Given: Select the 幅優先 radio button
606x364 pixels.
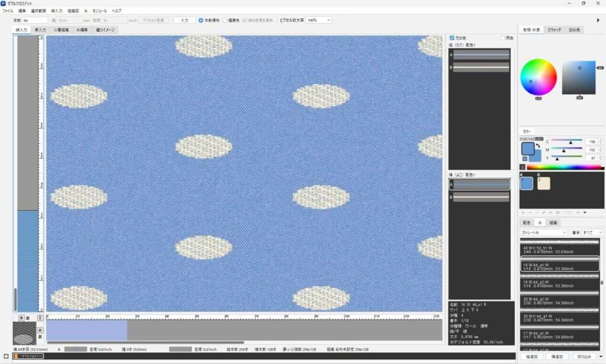Looking at the screenshot, I should pos(225,20).
